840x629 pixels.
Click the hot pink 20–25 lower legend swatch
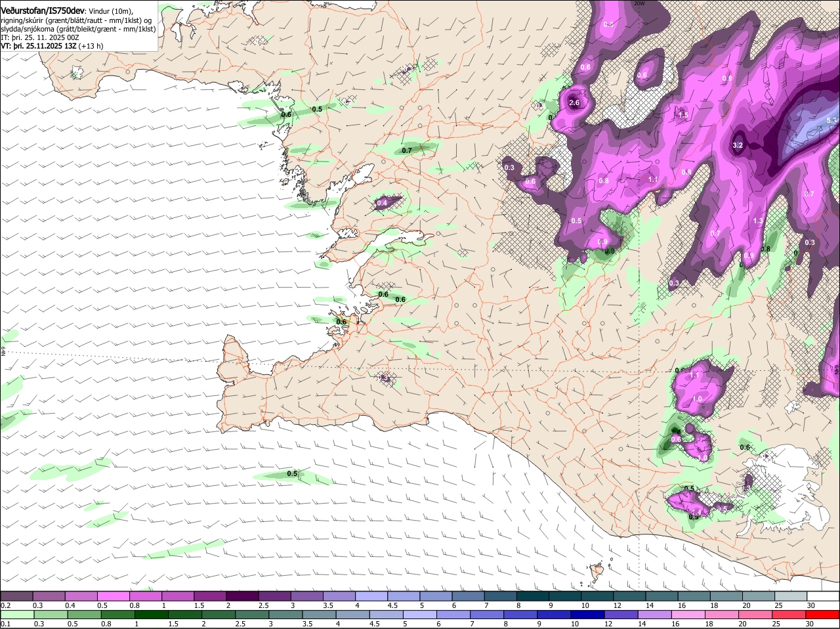point(755,615)
